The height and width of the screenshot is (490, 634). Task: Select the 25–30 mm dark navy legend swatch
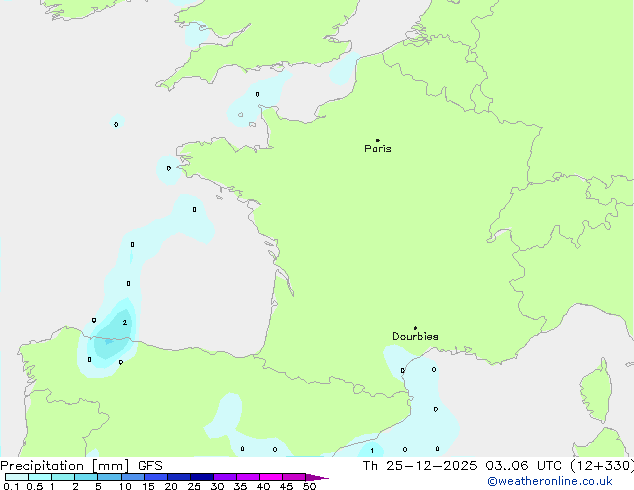tap(202, 477)
